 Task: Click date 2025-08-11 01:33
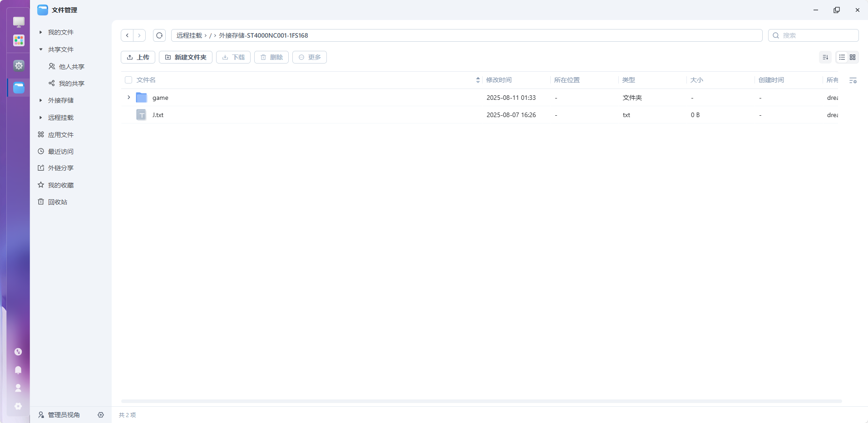[x=511, y=98]
